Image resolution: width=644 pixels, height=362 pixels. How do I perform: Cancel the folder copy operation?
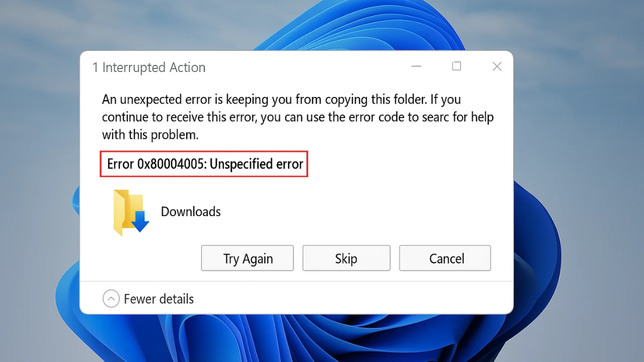click(445, 258)
